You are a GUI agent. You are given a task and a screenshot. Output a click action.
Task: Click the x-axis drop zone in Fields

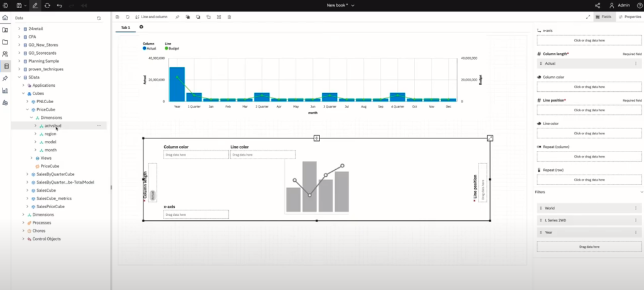589,40
